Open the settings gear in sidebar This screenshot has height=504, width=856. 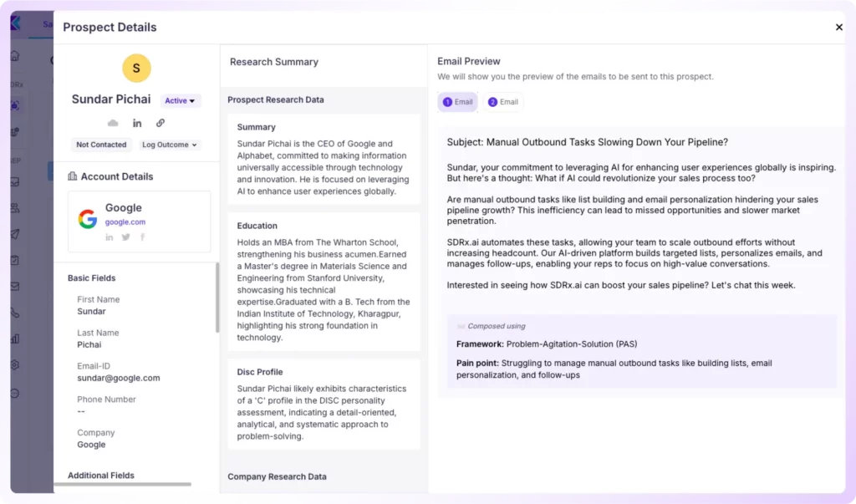15,364
